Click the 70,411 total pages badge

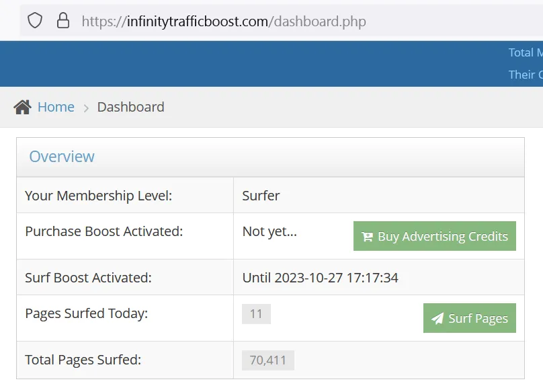[267, 360]
